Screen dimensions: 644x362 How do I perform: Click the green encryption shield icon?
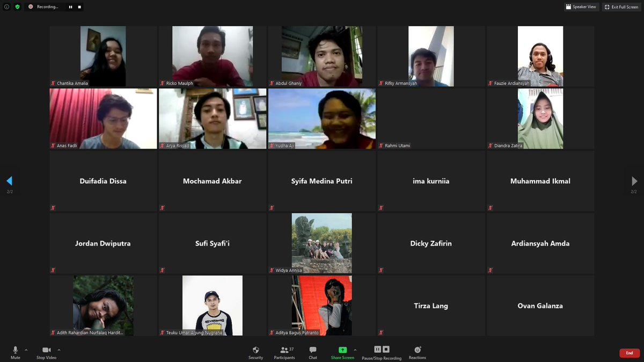click(x=18, y=7)
